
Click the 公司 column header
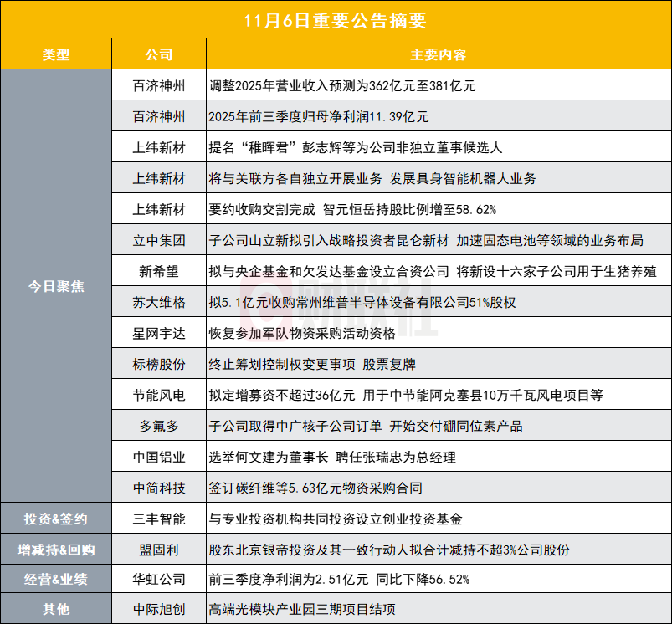pos(159,54)
